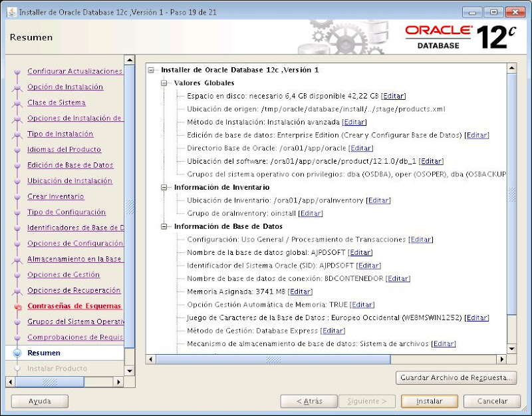Click the Ubicación de origen products.xml row
Image resolution: width=532 pixels, height=416 pixels.
[x=316, y=109]
